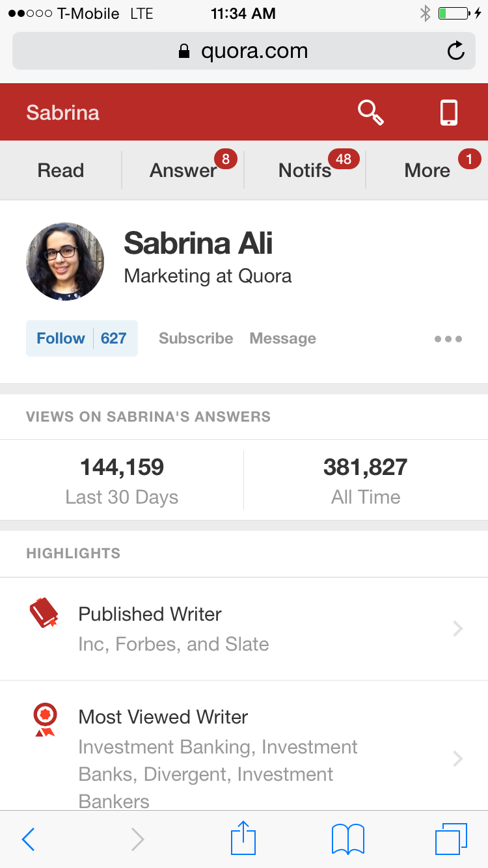
Task: Tap the search magnifier icon
Action: pyautogui.click(x=371, y=113)
